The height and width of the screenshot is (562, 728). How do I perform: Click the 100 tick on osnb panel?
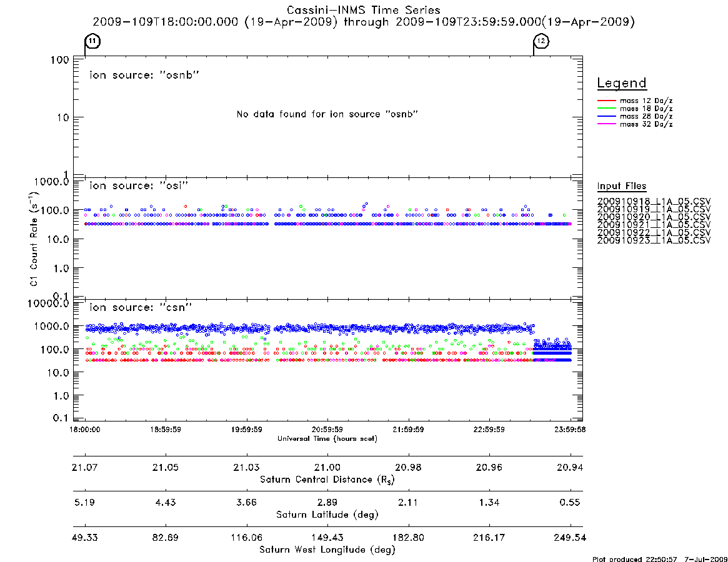click(x=60, y=60)
